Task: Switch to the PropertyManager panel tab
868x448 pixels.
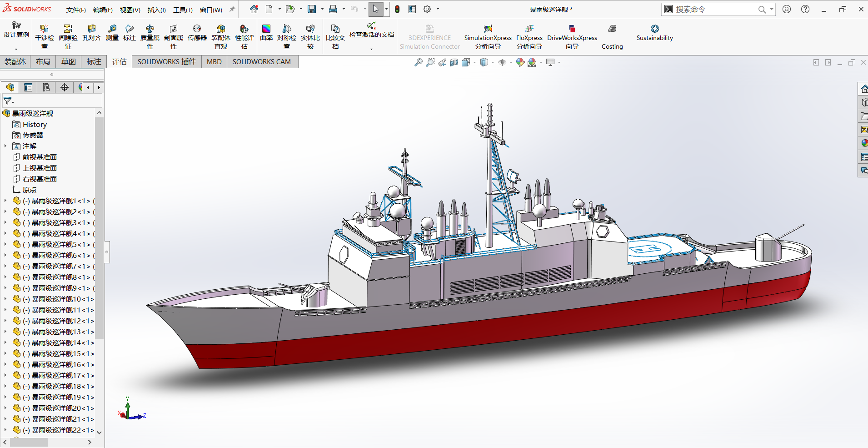Action: click(x=28, y=87)
